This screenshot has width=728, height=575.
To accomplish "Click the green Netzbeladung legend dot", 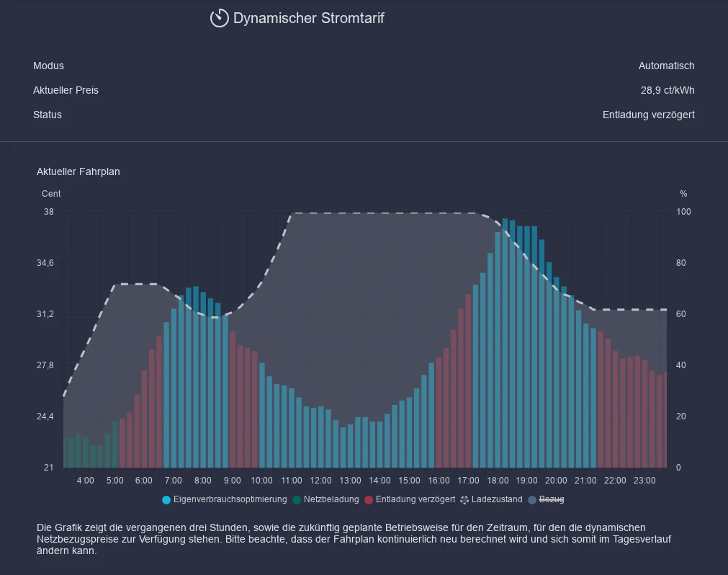I will point(297,500).
